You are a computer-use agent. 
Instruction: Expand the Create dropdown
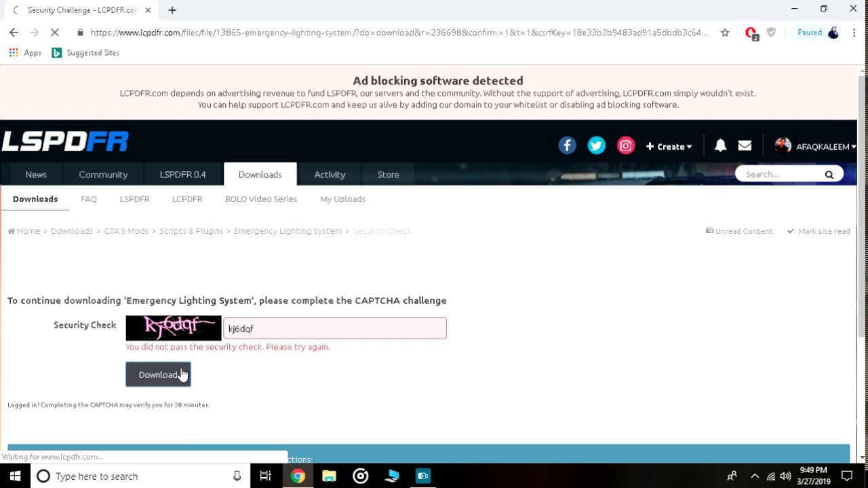coord(669,146)
